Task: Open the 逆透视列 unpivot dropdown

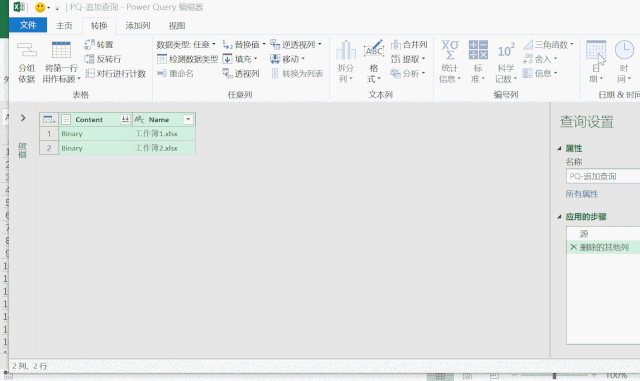Action: (x=296, y=45)
